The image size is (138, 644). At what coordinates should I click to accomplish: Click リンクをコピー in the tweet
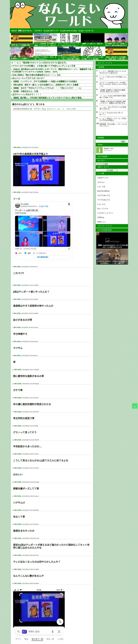(41, 253)
